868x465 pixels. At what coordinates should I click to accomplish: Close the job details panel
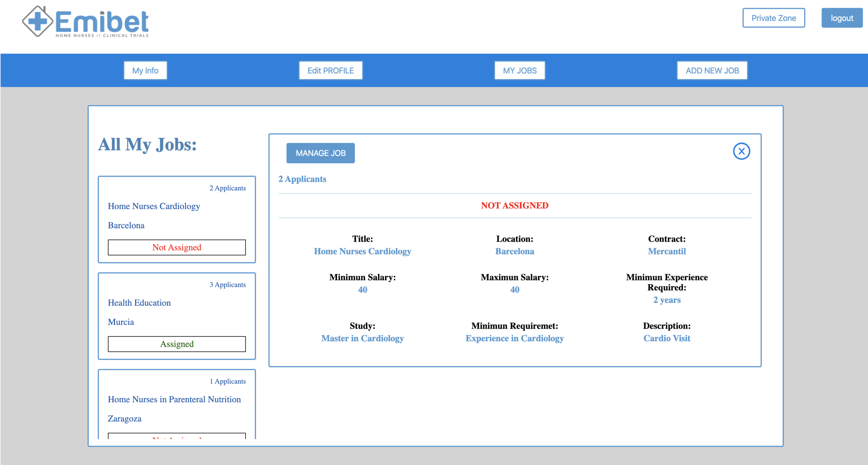coord(741,151)
